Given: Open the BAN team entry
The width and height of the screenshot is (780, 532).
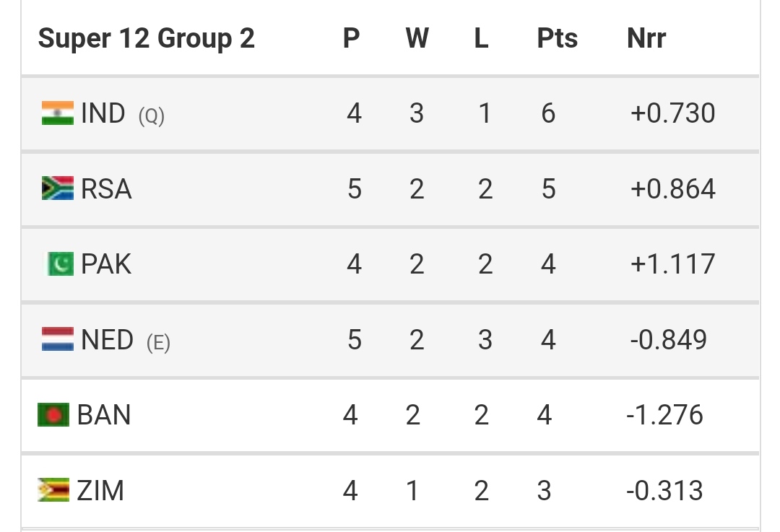Looking at the screenshot, I should pos(104,415).
